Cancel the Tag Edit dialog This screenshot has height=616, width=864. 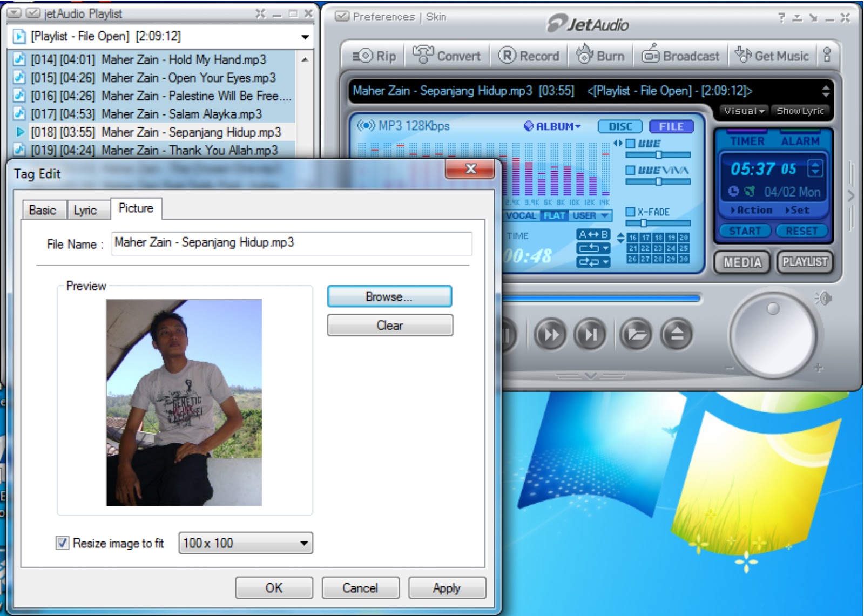pos(360,588)
